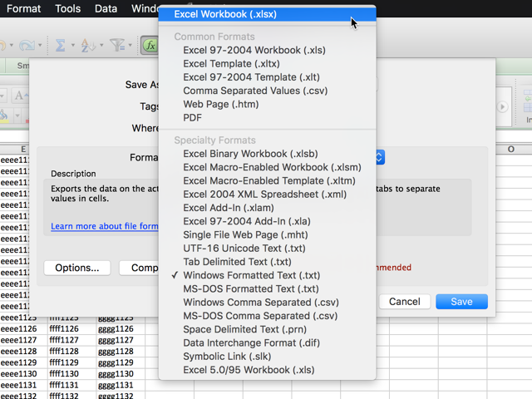Viewport: 532px width, 399px height.
Task: Open the Tools menu
Action: click(x=68, y=8)
